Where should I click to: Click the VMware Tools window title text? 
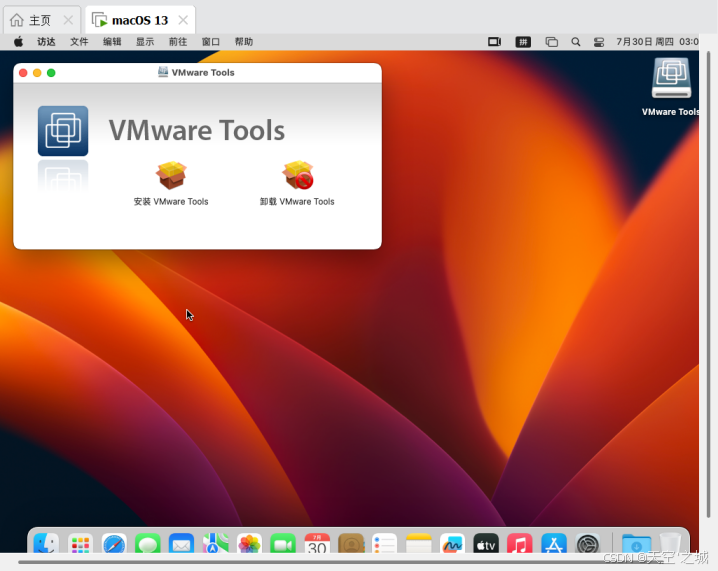coord(203,72)
